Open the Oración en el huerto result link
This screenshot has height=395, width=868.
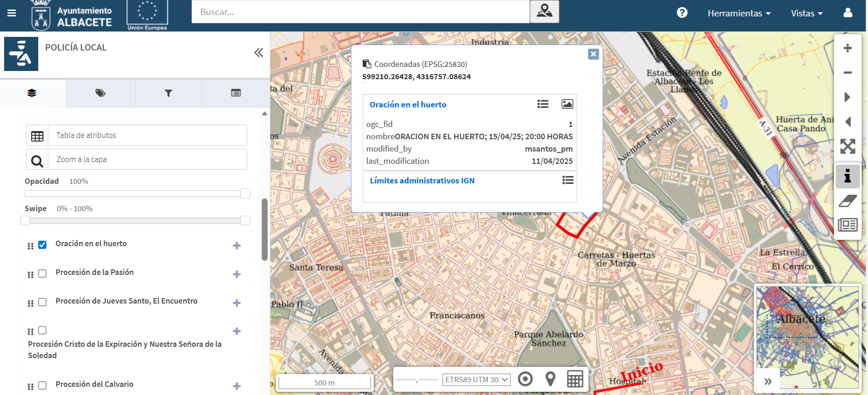[408, 105]
